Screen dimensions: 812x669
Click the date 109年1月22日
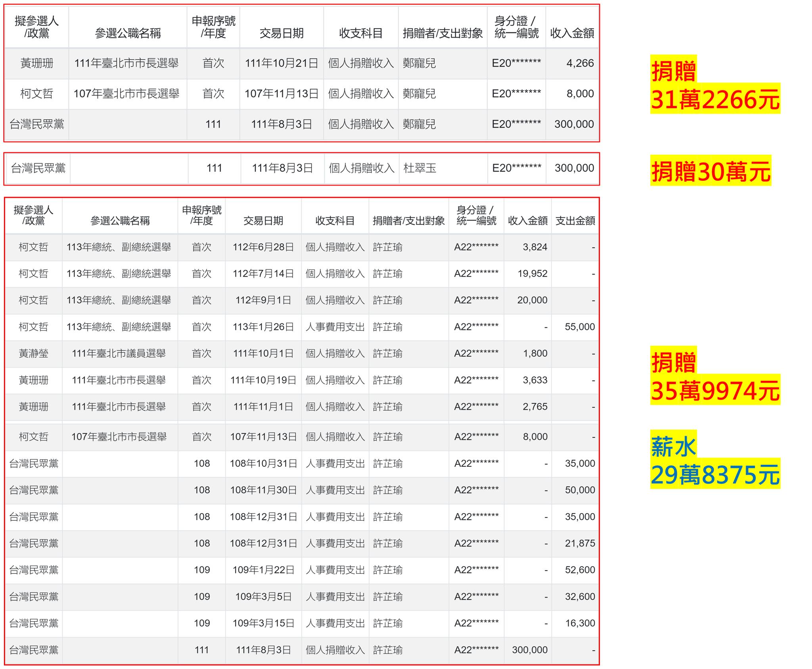coord(263,570)
